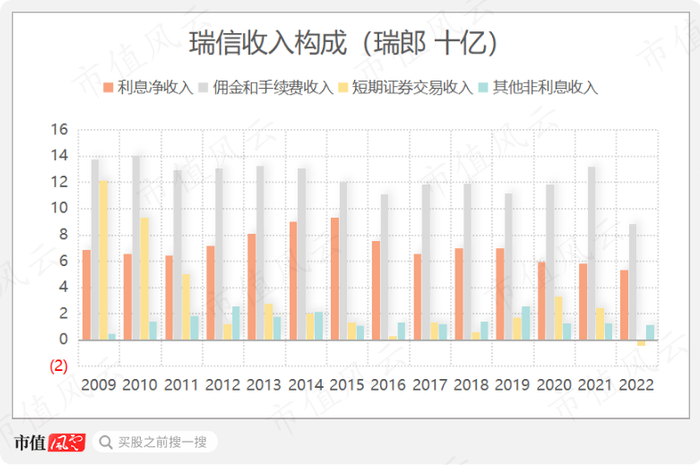Viewport: 700px width, 465px height.
Task: Click the teal 其他非利息收入 legend swatch
Action: point(483,87)
